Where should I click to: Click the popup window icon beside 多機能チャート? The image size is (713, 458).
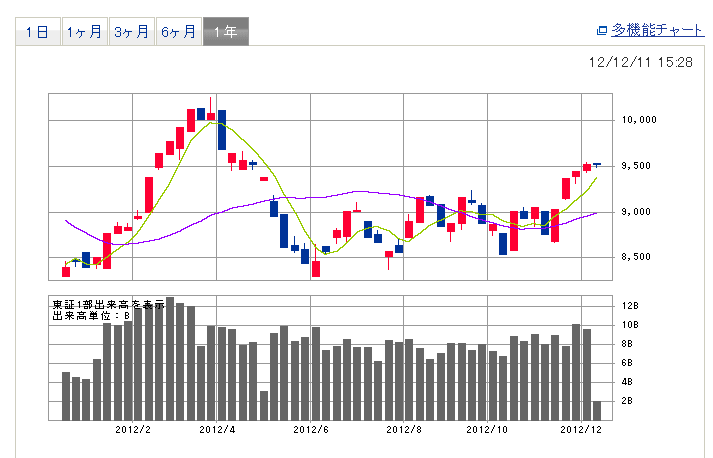[602, 31]
